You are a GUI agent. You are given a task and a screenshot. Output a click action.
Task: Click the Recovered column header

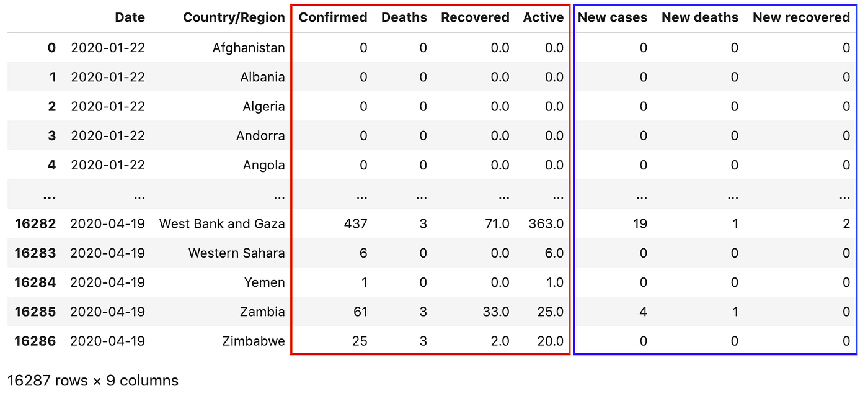tap(476, 17)
